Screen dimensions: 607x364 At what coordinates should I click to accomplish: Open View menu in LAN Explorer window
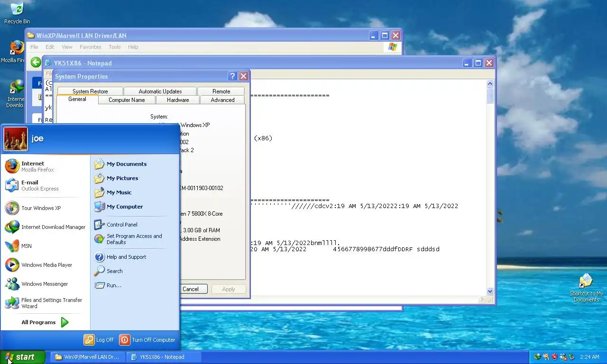point(67,47)
